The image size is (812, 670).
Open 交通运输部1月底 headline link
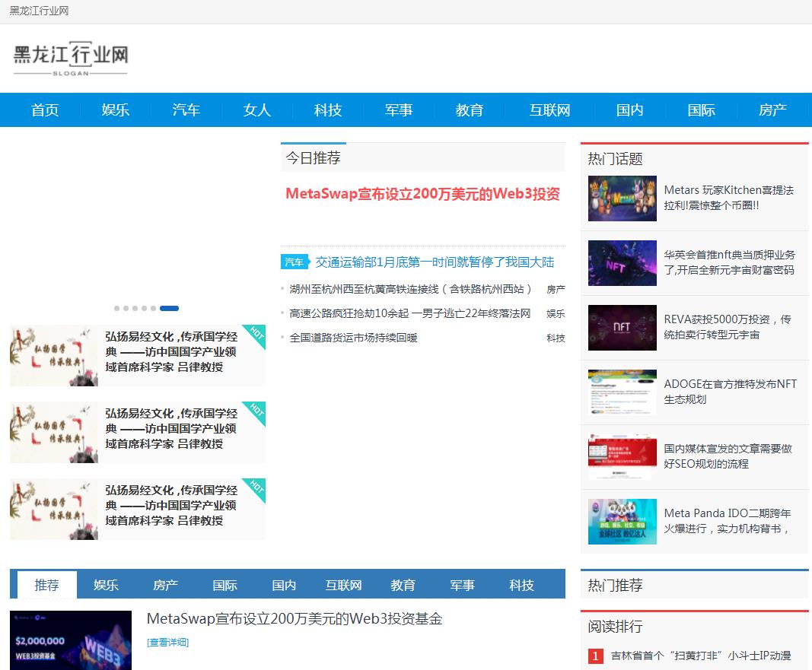pos(435,262)
